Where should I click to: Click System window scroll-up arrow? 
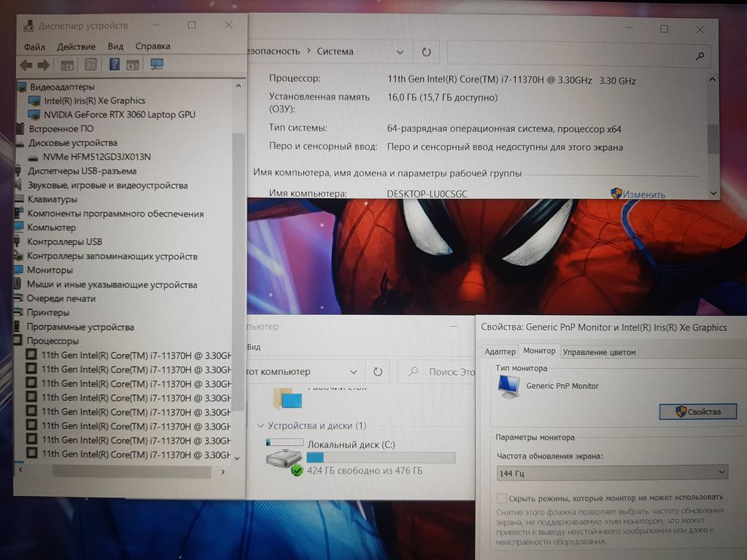[712, 79]
